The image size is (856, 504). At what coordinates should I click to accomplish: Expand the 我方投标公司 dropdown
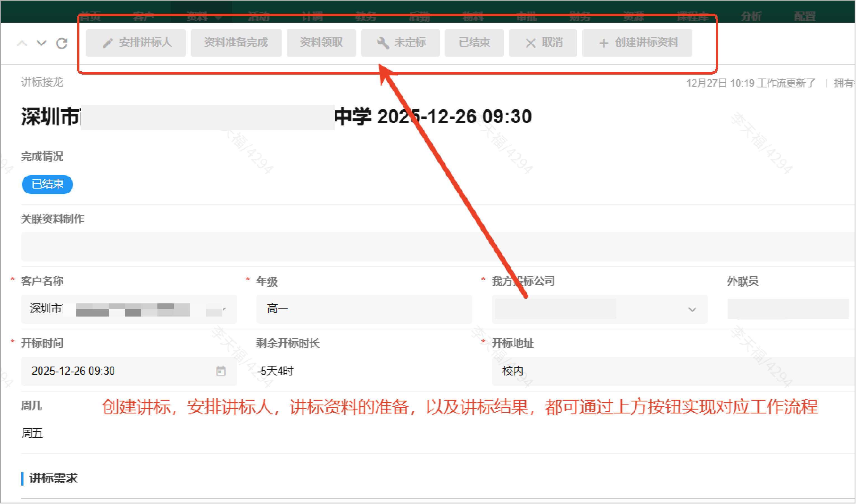[x=692, y=309]
